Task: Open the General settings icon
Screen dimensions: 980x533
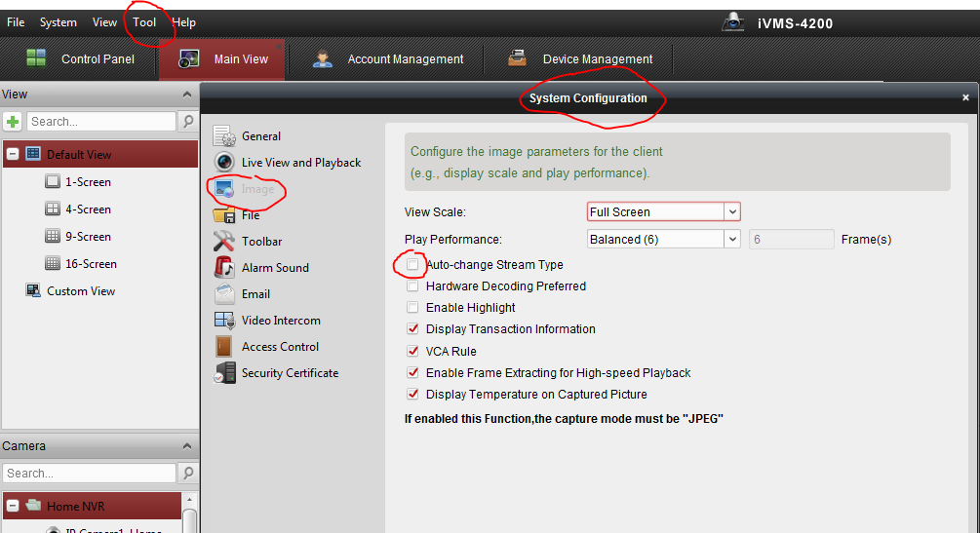Action: pyautogui.click(x=224, y=136)
